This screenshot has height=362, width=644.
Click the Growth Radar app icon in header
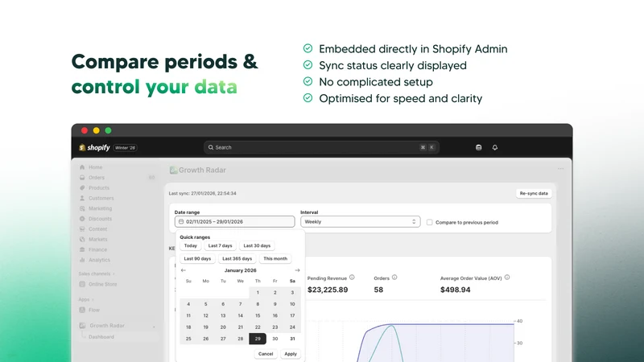(173, 170)
